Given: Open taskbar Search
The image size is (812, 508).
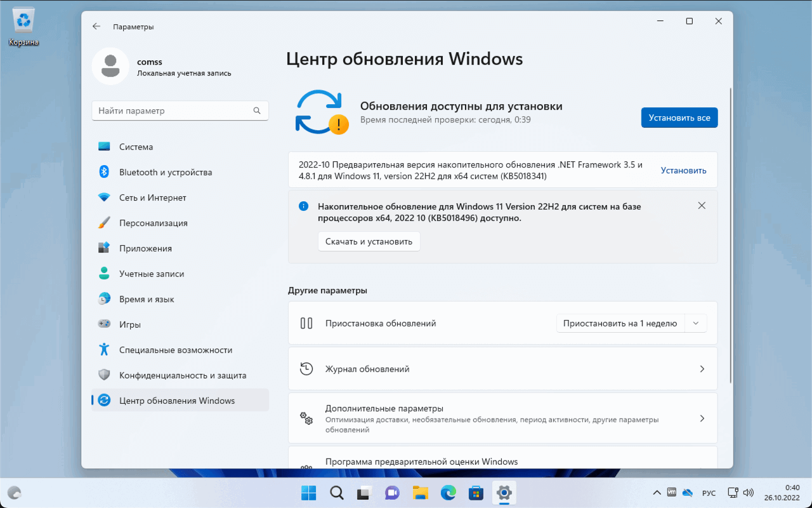Looking at the screenshot, I should pyautogui.click(x=337, y=493).
